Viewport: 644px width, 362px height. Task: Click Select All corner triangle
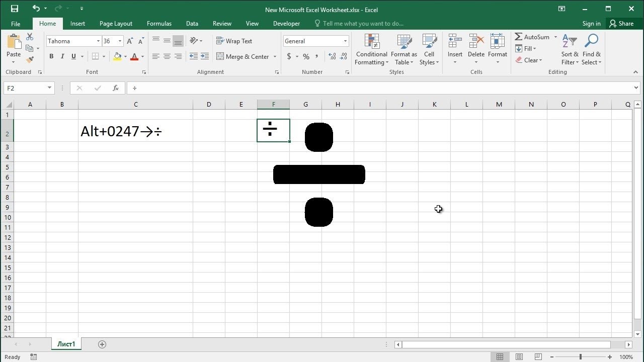click(x=9, y=105)
